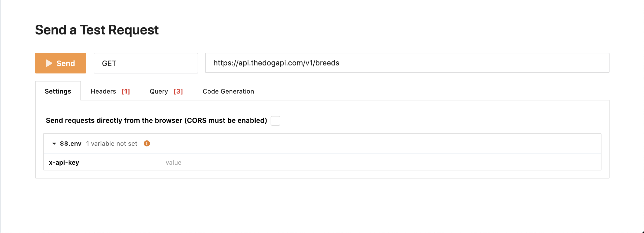Click the red [1] badge on Headers
644x233 pixels.
(x=126, y=91)
